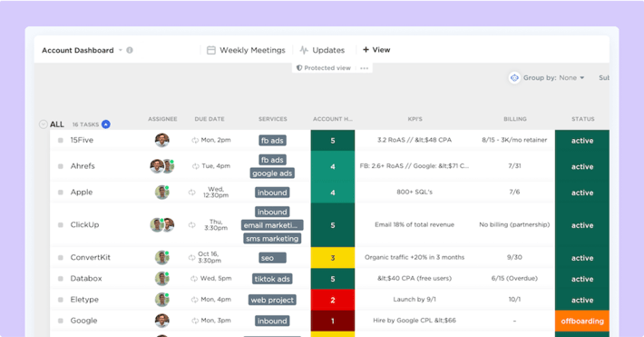
Task: Click the sms marketing tag on ClickUp row
Action: click(272, 239)
